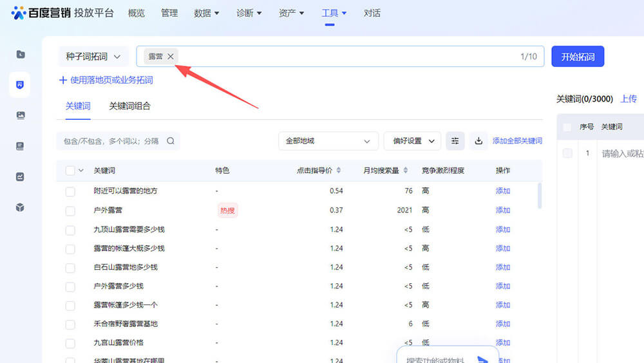
Task: Switch to the 关键词组合 tab
Action: point(129,106)
